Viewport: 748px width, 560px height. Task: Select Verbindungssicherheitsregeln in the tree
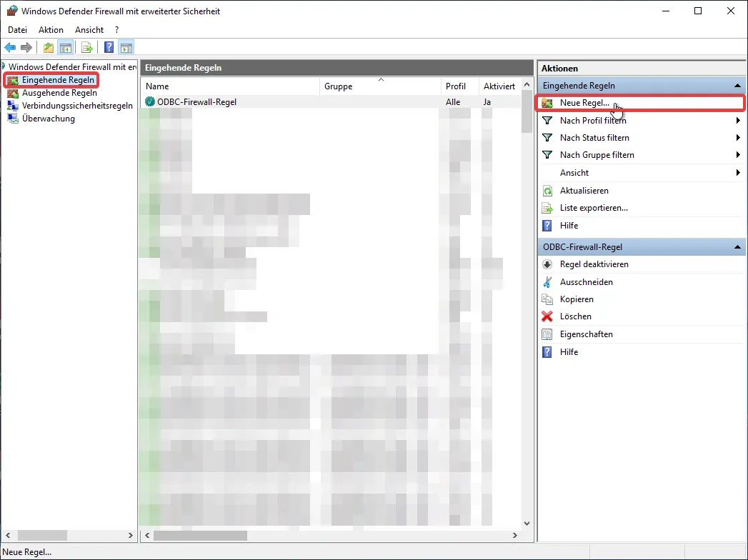(x=77, y=106)
